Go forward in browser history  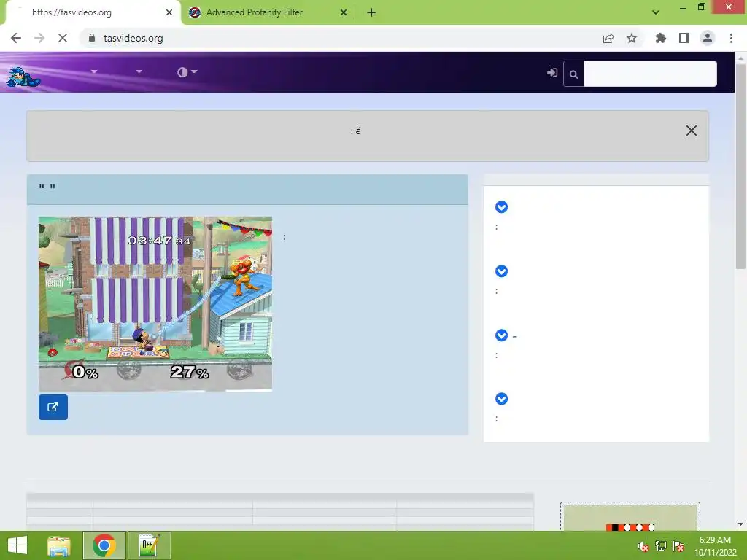pyautogui.click(x=39, y=38)
